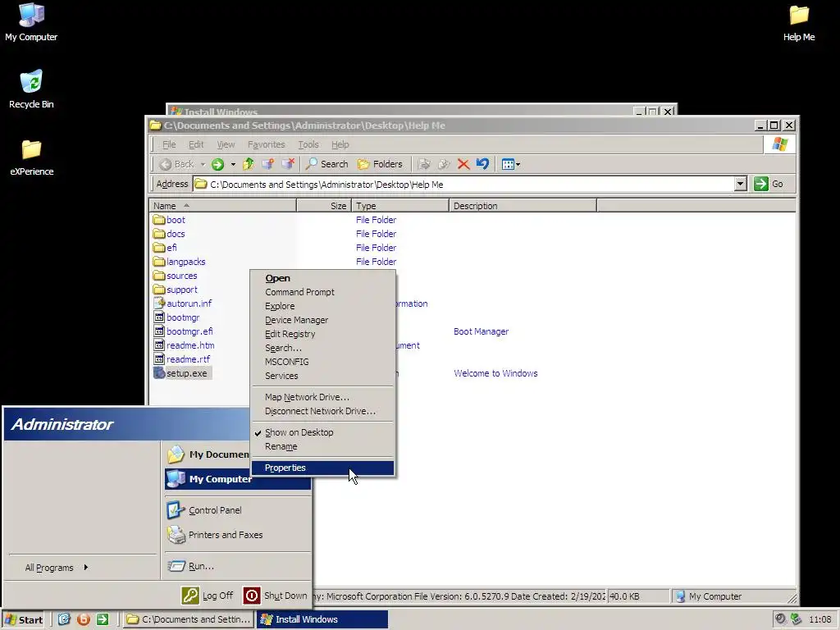Viewport: 840px width, 630px height.
Task: Choose Properties in the context menu
Action: [322, 468]
